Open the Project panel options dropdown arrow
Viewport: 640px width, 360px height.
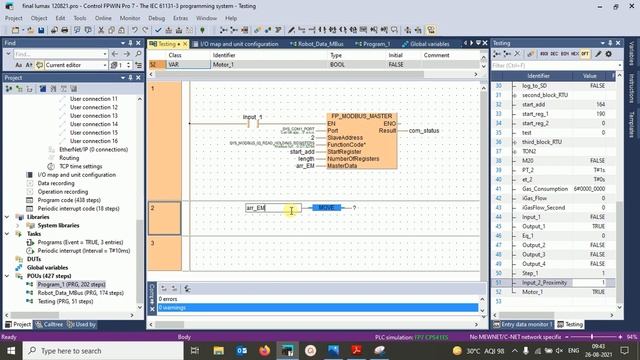point(123,78)
